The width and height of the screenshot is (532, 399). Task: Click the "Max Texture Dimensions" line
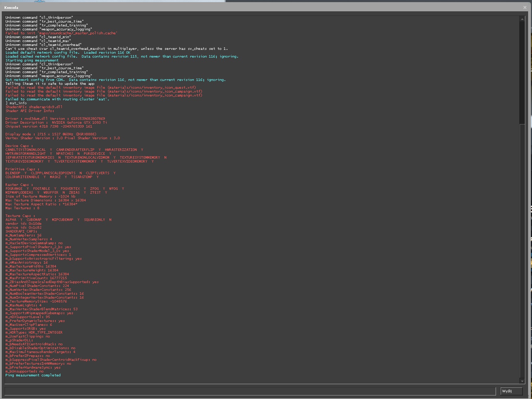46,200
